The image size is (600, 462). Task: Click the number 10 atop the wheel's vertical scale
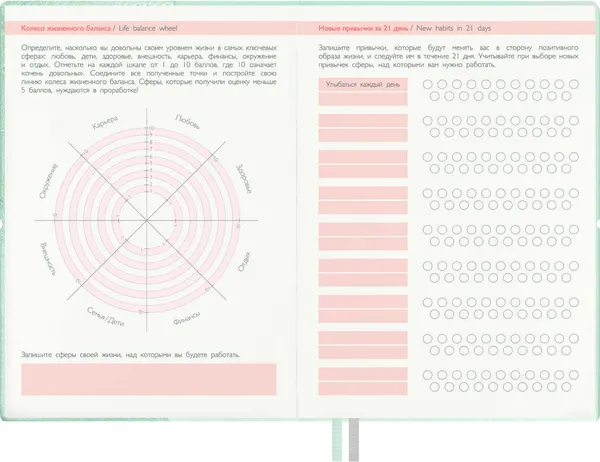pos(152,128)
